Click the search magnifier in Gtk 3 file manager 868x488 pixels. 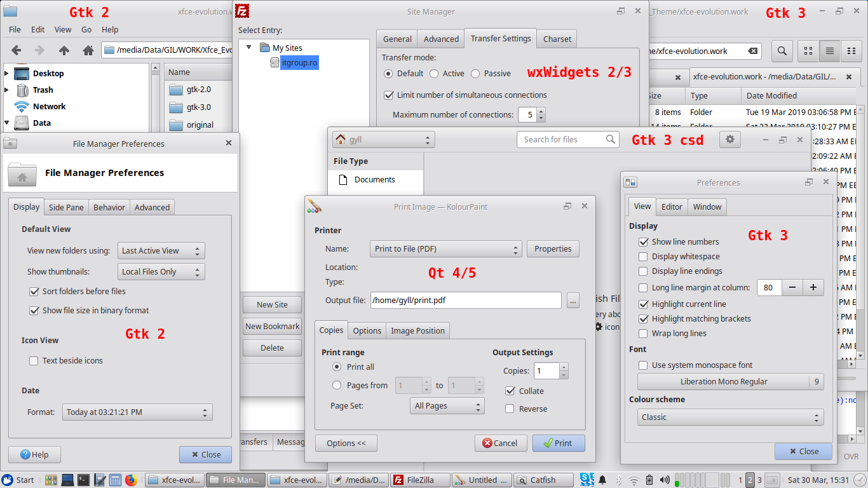point(782,51)
